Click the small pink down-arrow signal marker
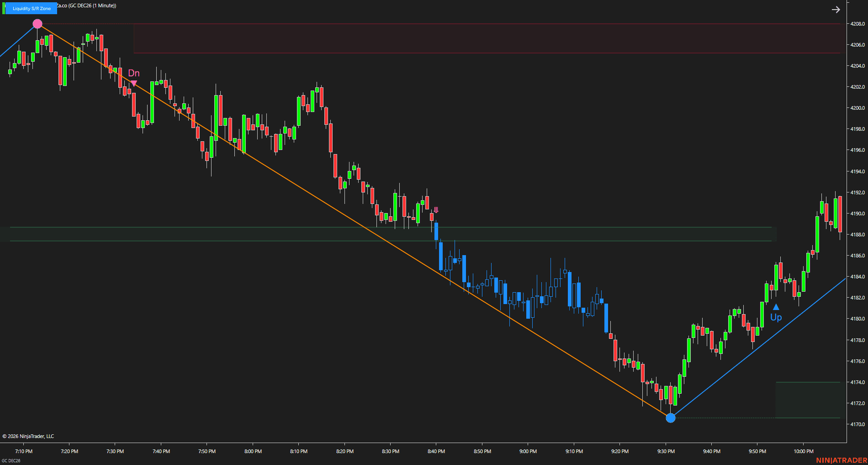Screen dimensions: 868x465 click(436, 210)
